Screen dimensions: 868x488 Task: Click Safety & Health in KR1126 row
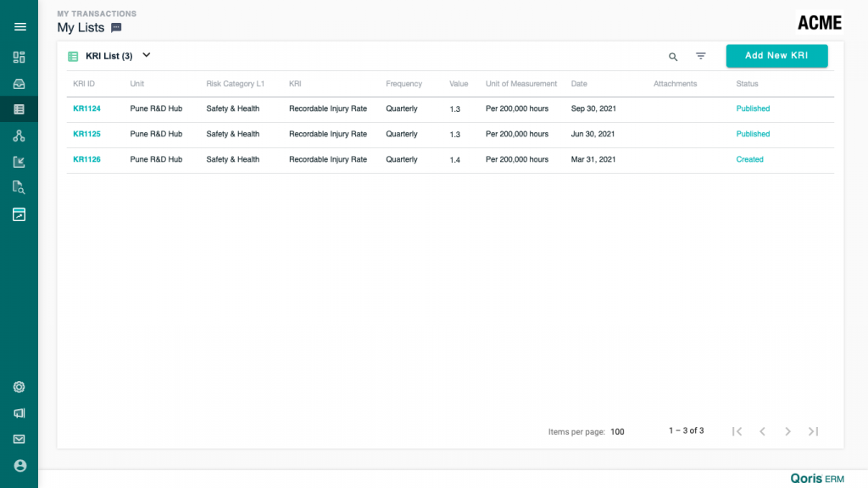232,159
